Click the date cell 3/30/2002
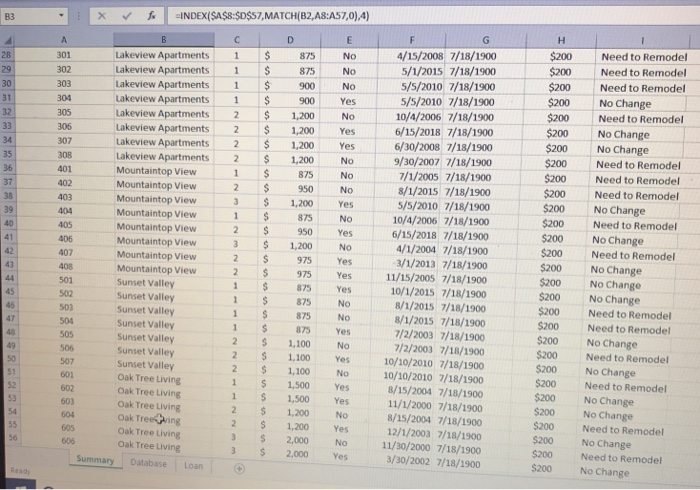Screen dimensions: 700x490 tap(407, 461)
